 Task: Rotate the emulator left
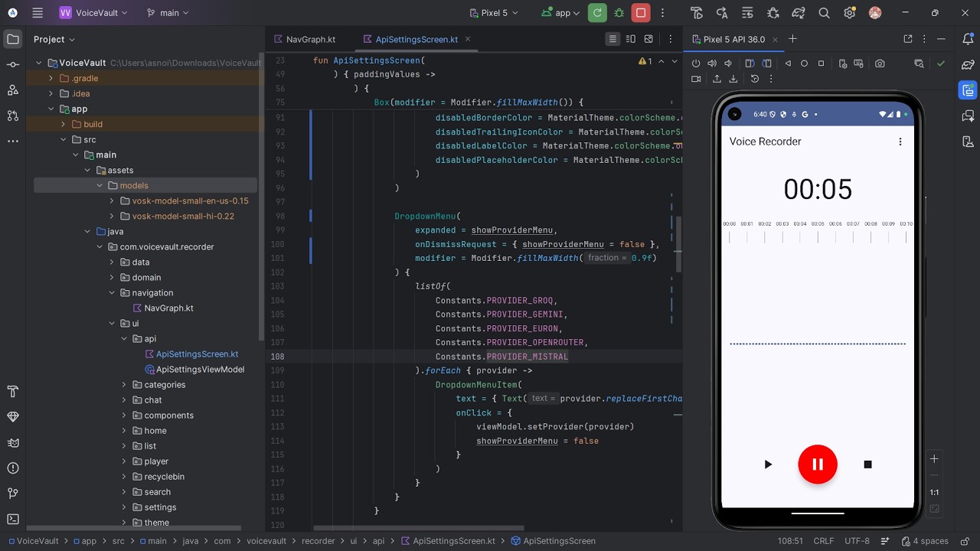(750, 64)
